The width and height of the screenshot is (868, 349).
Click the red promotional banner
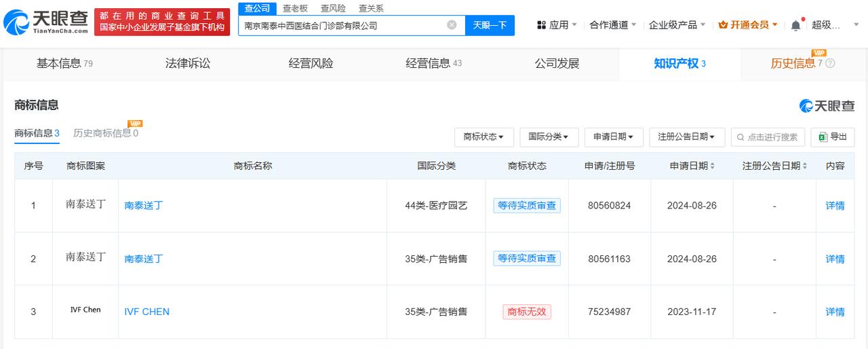(x=162, y=22)
